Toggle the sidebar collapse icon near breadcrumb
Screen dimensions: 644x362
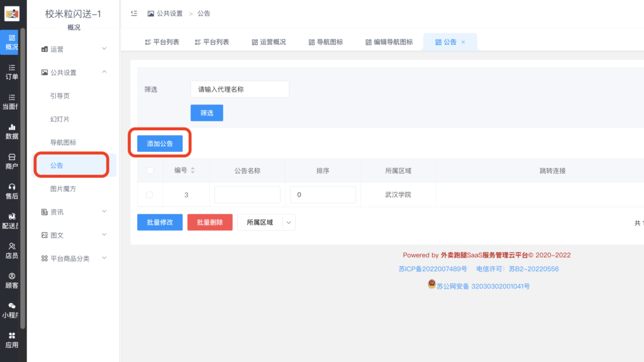[x=133, y=13]
